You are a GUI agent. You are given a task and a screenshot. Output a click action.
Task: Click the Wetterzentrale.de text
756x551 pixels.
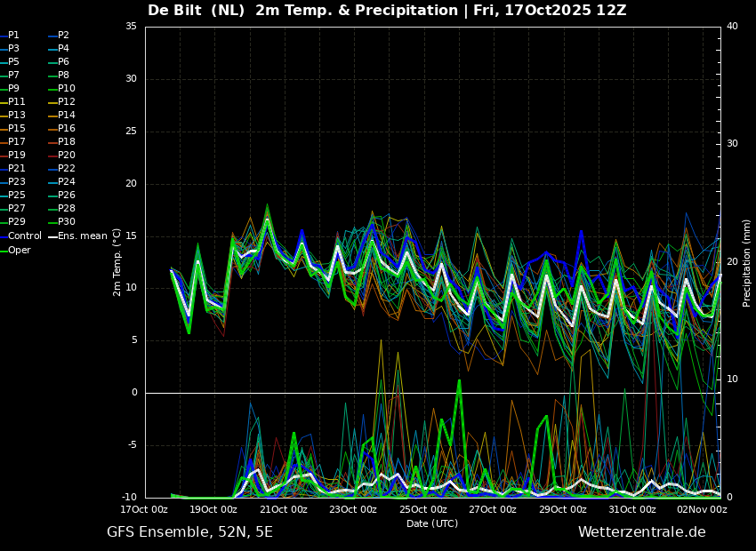[642, 532]
